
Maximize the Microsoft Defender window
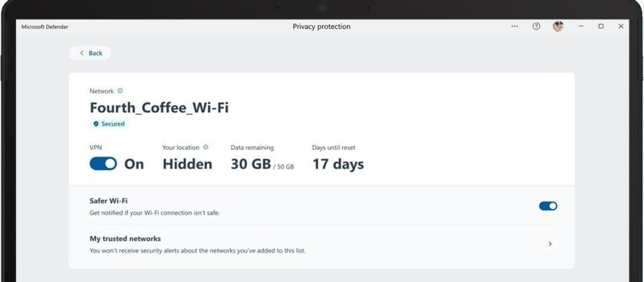coord(601,26)
